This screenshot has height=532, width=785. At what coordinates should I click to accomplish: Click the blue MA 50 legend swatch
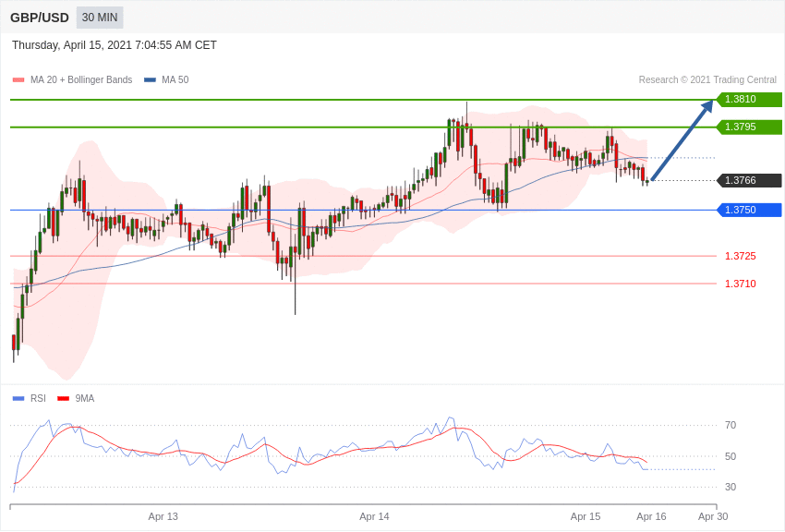coord(150,80)
